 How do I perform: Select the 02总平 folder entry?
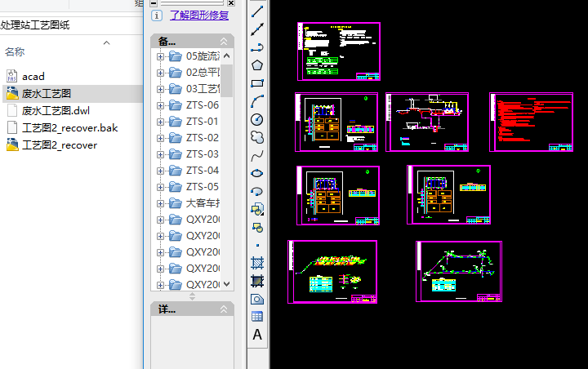194,73
